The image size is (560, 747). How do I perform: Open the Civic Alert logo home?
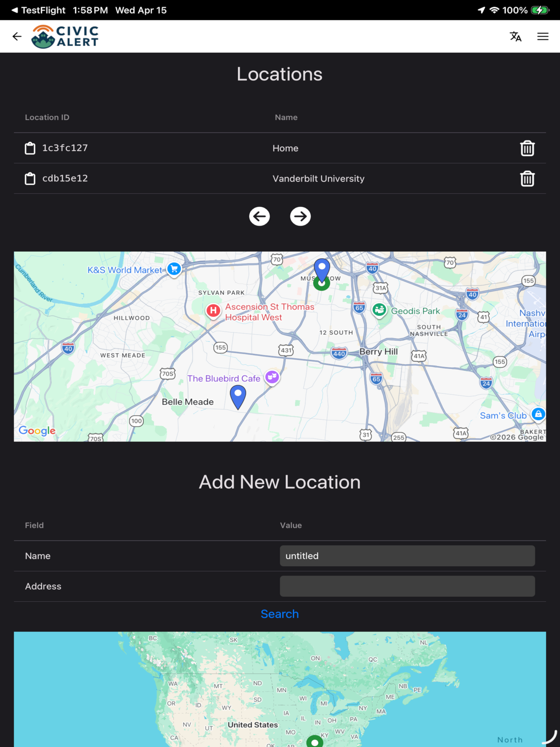(65, 36)
